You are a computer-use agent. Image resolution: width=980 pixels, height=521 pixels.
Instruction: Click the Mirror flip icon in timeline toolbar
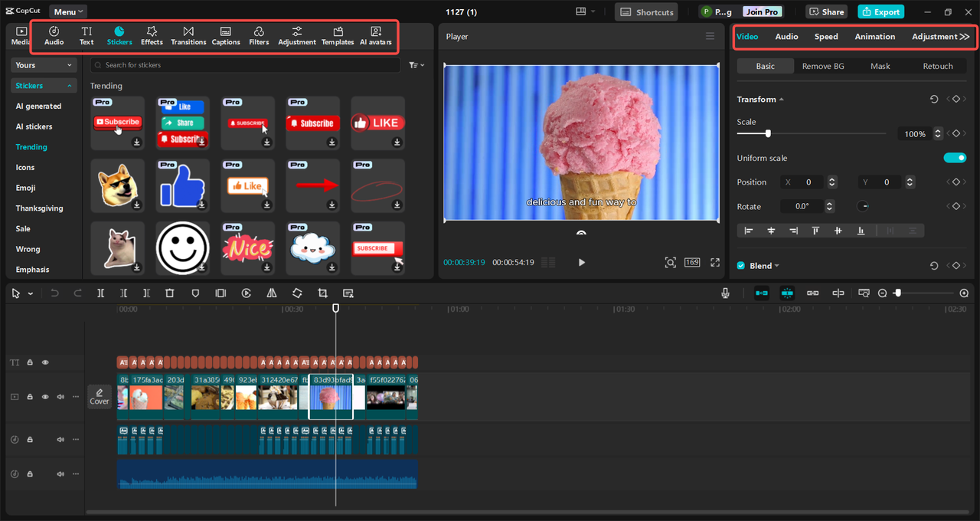pyautogui.click(x=272, y=293)
